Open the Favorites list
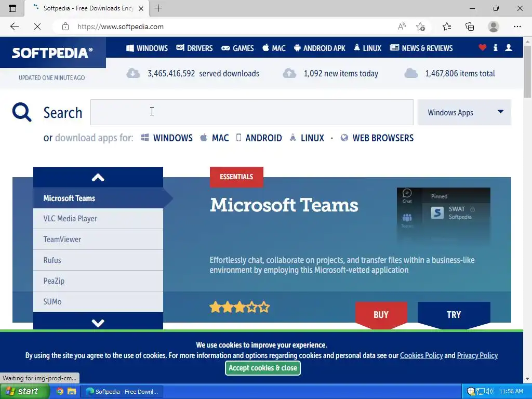532x399 pixels. click(x=447, y=26)
